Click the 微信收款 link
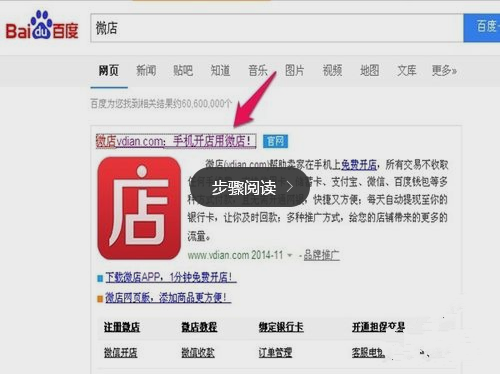This screenshot has width=501, height=376. tap(198, 353)
